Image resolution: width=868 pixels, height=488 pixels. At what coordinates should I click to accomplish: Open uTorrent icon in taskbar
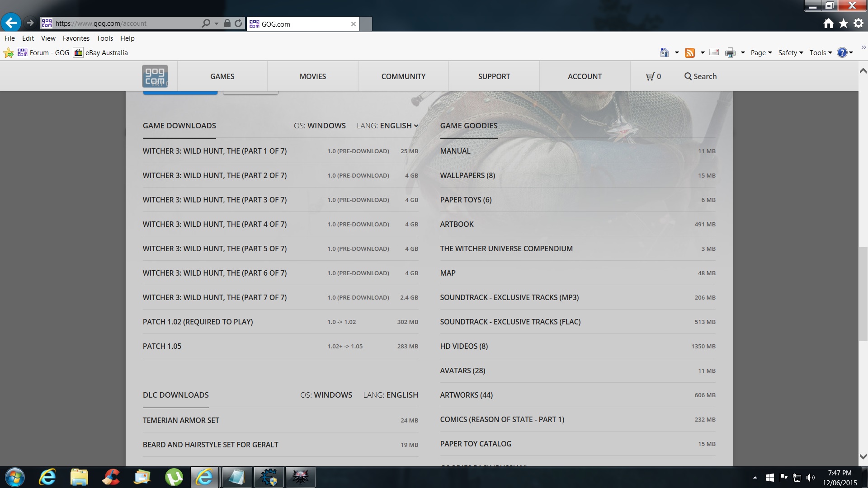(x=174, y=477)
